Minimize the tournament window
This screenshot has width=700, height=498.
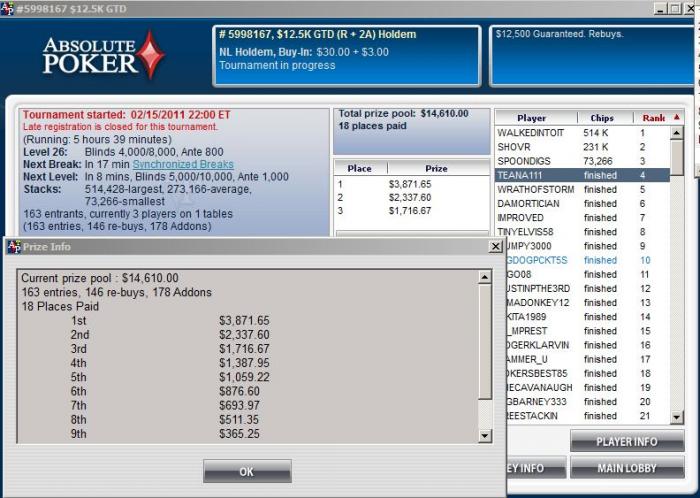662,8
